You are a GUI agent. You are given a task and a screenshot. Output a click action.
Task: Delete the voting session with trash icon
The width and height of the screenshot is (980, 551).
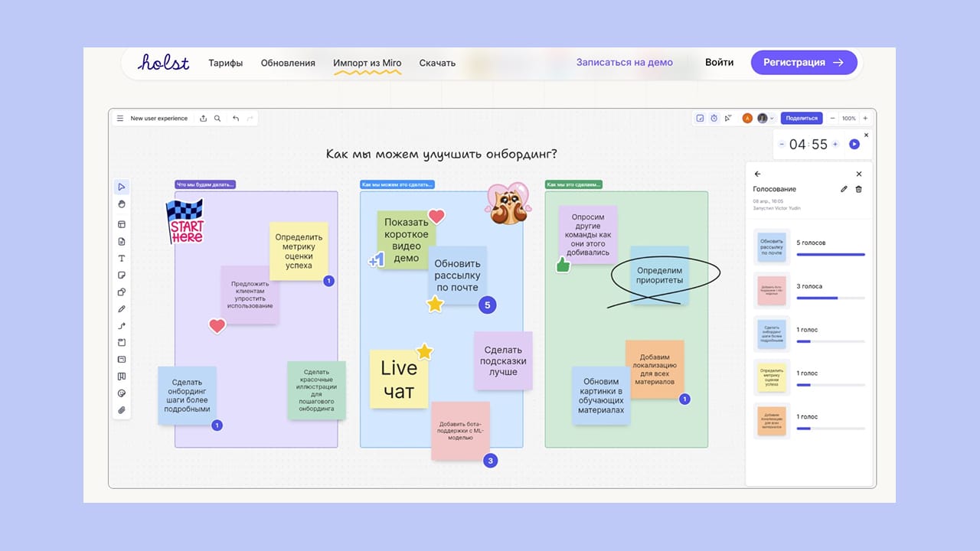point(858,189)
